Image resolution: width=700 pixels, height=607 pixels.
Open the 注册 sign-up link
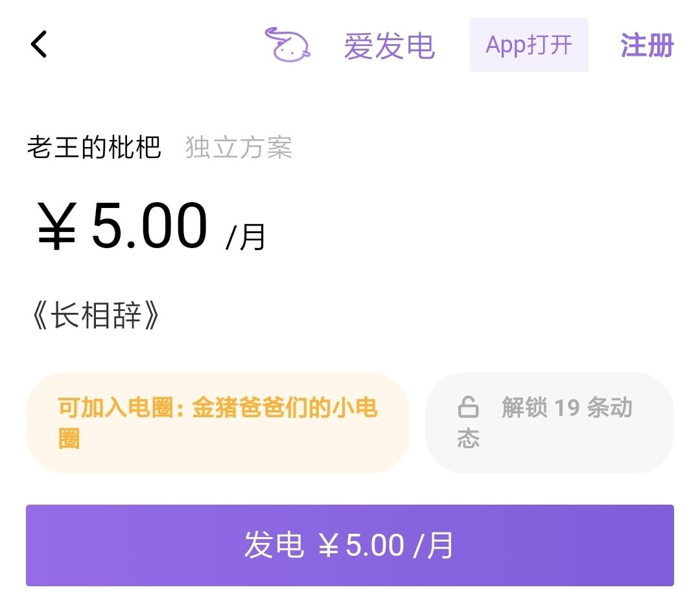pos(647,45)
